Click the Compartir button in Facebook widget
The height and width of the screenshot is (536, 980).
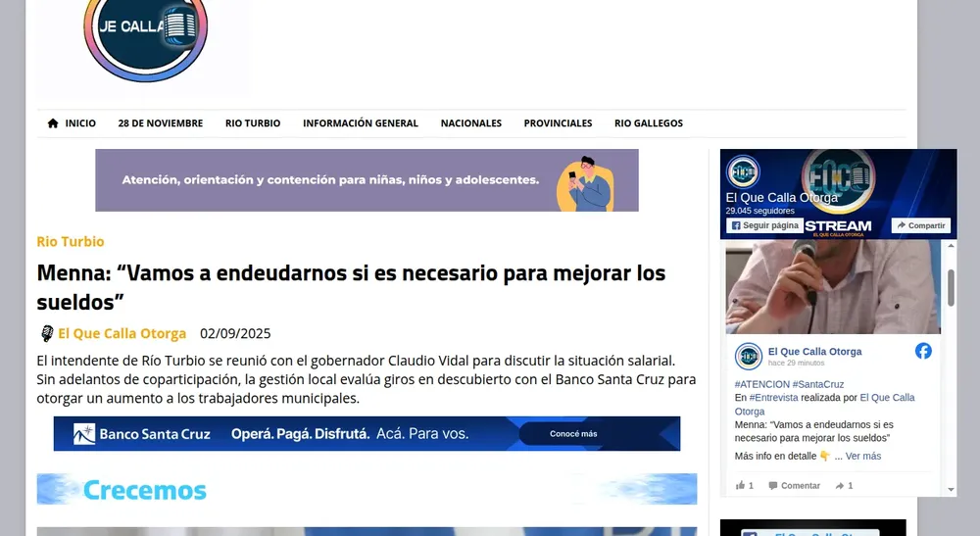[x=920, y=225]
